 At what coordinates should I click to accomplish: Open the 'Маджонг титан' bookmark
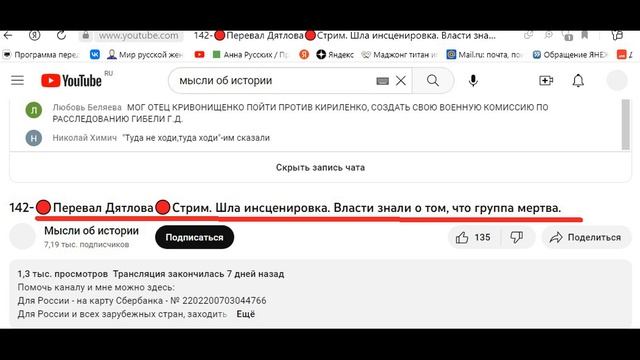(400, 54)
